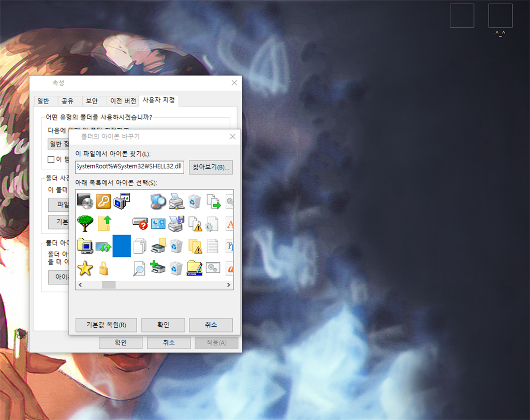The image size is (530, 420).
Task: Select the printer with folder icon
Action: (158, 246)
